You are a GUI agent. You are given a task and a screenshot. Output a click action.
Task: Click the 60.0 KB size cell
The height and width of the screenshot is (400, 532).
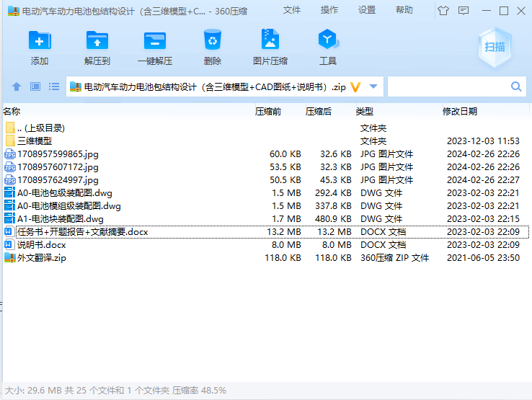(x=285, y=154)
